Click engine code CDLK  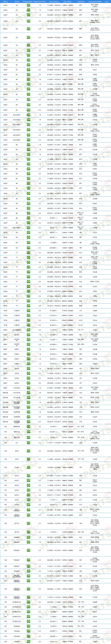(95, 622)
